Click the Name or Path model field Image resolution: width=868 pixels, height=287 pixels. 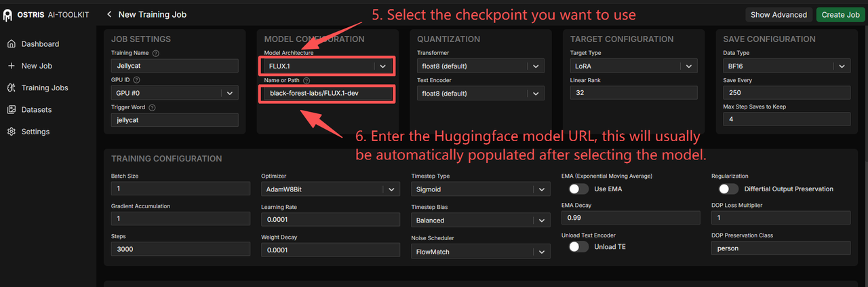click(326, 93)
